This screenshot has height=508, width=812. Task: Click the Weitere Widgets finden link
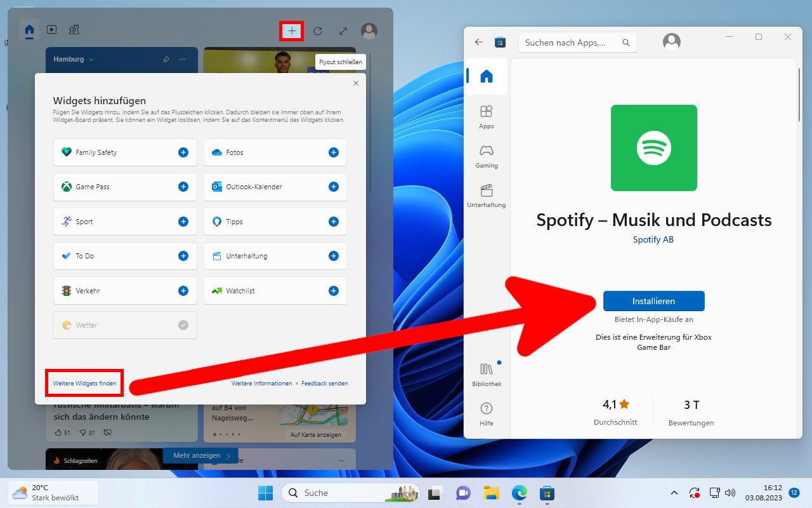click(x=84, y=384)
